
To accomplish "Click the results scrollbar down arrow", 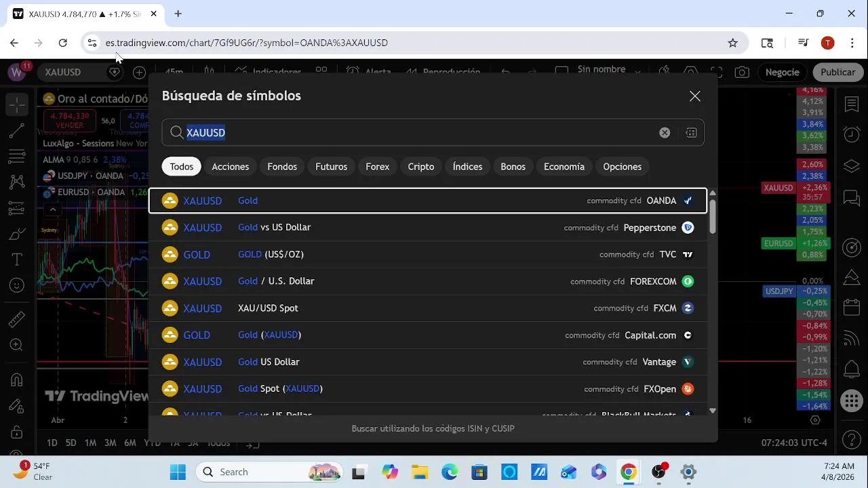I will pos(713,411).
